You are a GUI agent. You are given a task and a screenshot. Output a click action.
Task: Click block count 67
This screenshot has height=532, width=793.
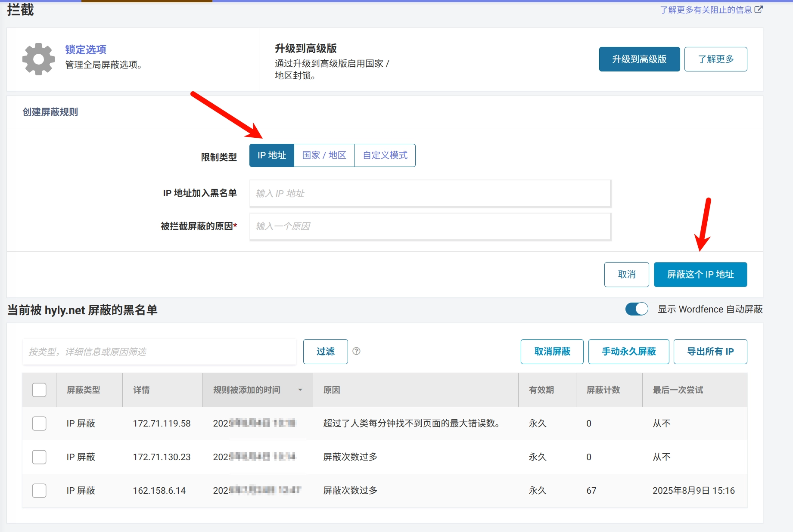pos(591,491)
